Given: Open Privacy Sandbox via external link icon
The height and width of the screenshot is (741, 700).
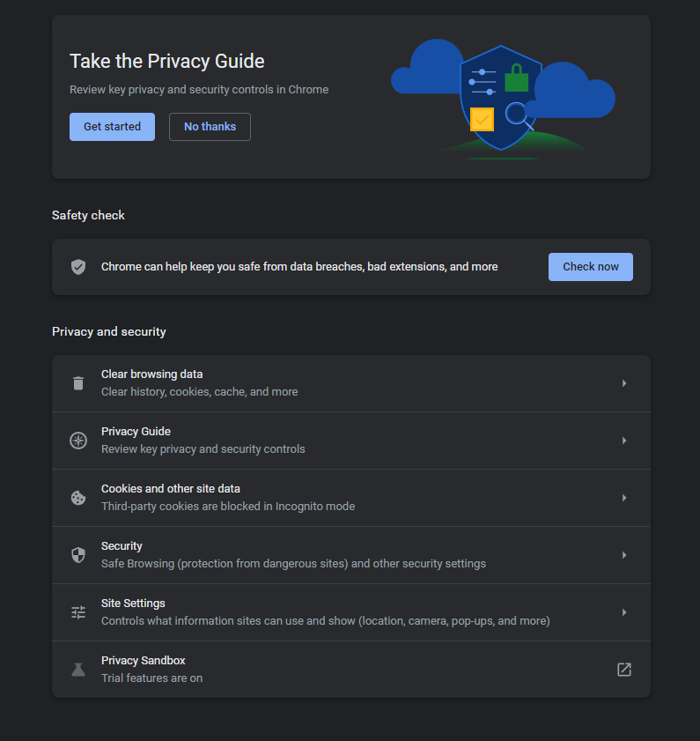Looking at the screenshot, I should tap(623, 669).
